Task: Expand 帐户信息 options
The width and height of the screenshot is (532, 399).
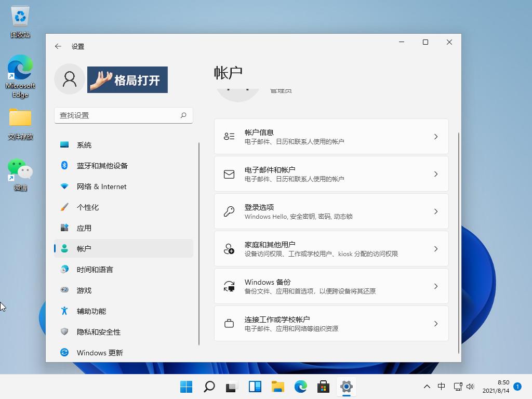Action: 331,136
